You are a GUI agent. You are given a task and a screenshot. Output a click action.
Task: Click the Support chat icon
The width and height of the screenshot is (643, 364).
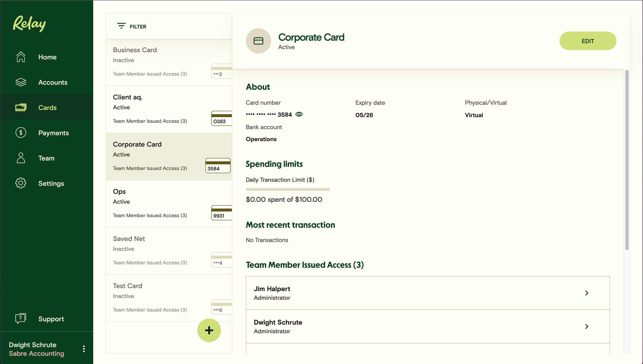click(x=21, y=319)
